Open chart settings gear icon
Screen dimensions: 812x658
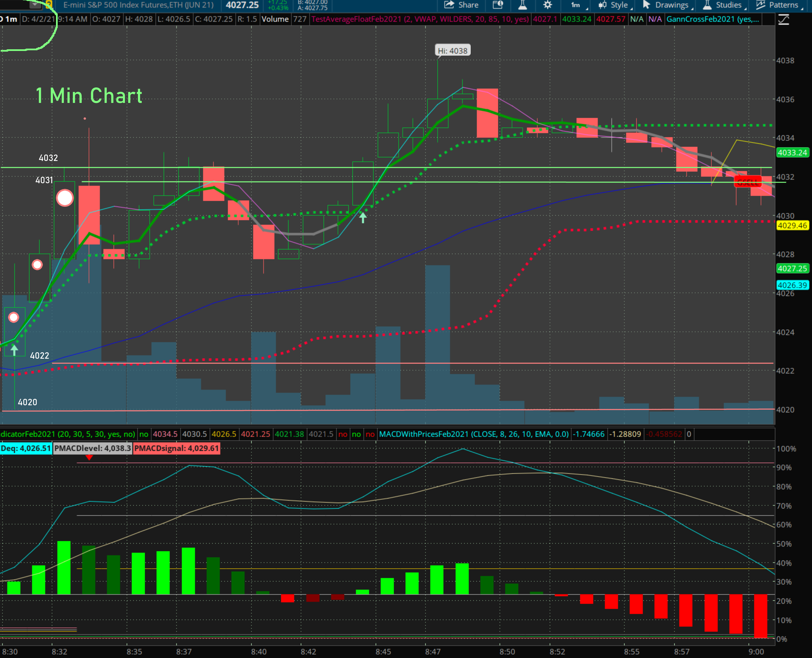pyautogui.click(x=548, y=5)
